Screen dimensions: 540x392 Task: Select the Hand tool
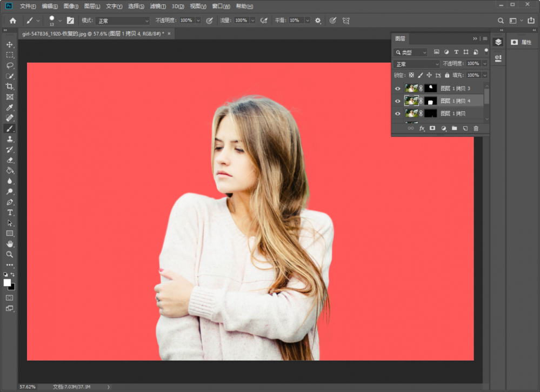(10, 244)
